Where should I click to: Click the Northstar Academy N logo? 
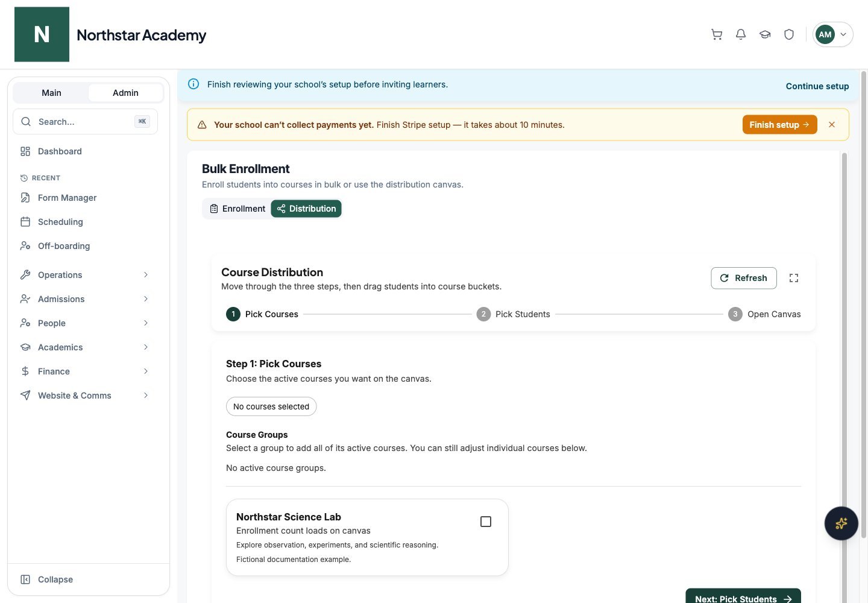click(42, 34)
